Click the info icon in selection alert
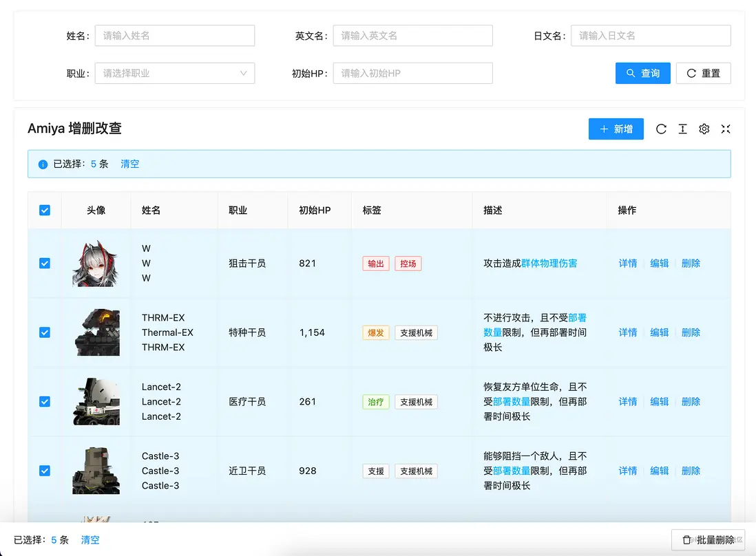756x556 pixels. pos(43,164)
